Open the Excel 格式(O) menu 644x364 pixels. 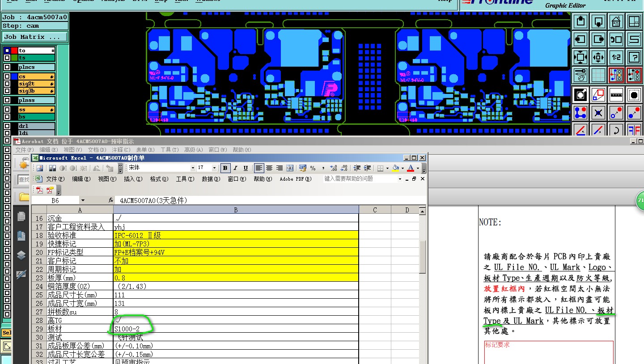point(159,179)
